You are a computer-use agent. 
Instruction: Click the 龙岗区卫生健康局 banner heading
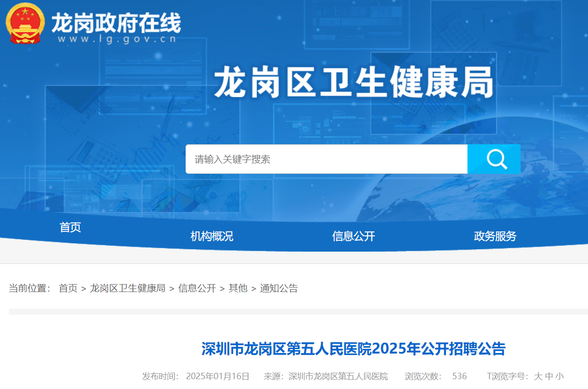[x=353, y=83]
